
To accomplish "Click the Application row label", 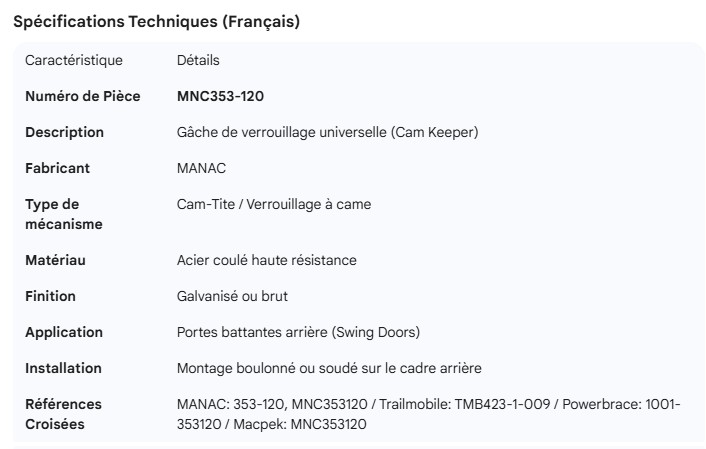I will (64, 332).
